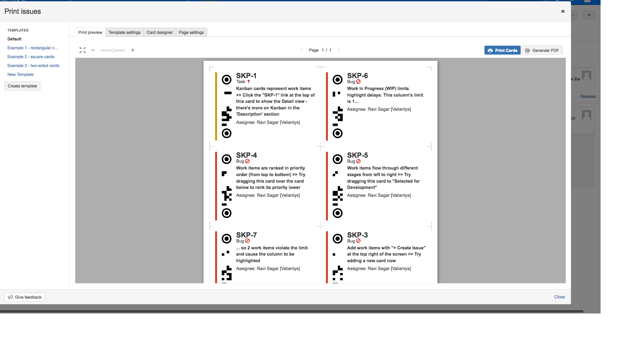
Task: Click the blocker icon beside SKP-5 Bug
Action: [359, 161]
